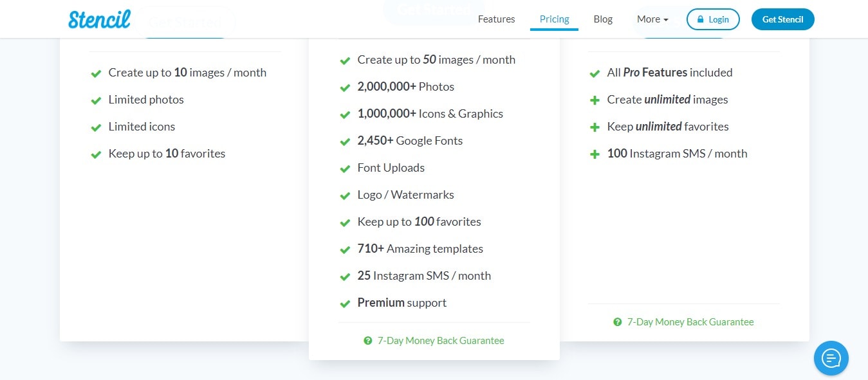Click checkmark beside All Pro Features included
The image size is (868, 380).
pyautogui.click(x=595, y=73)
